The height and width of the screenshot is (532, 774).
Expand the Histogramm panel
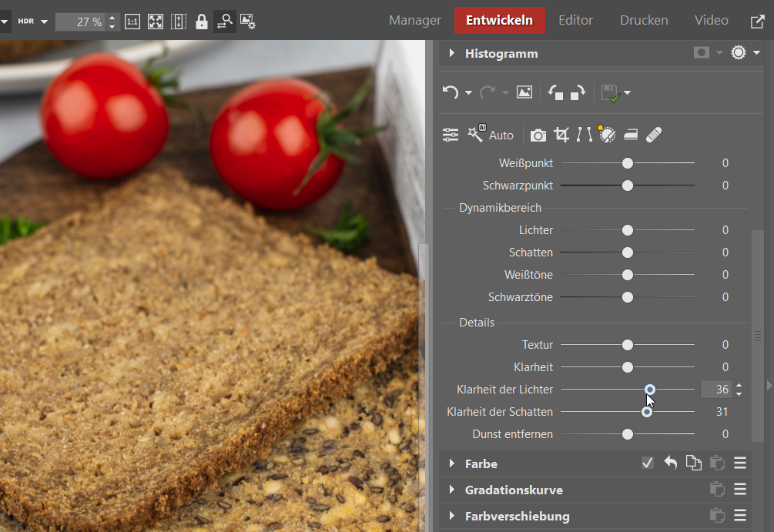coord(452,53)
